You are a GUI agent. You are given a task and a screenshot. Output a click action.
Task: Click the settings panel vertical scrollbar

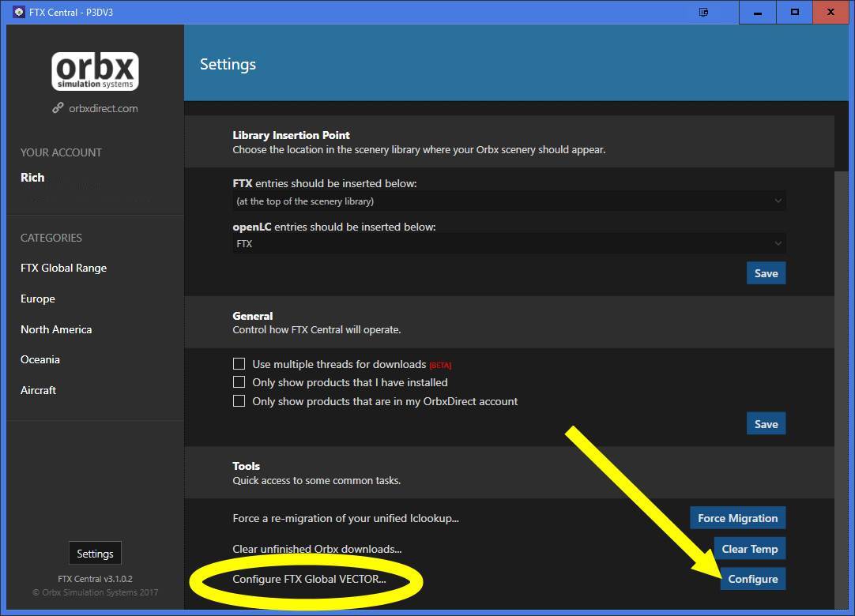(x=842, y=389)
